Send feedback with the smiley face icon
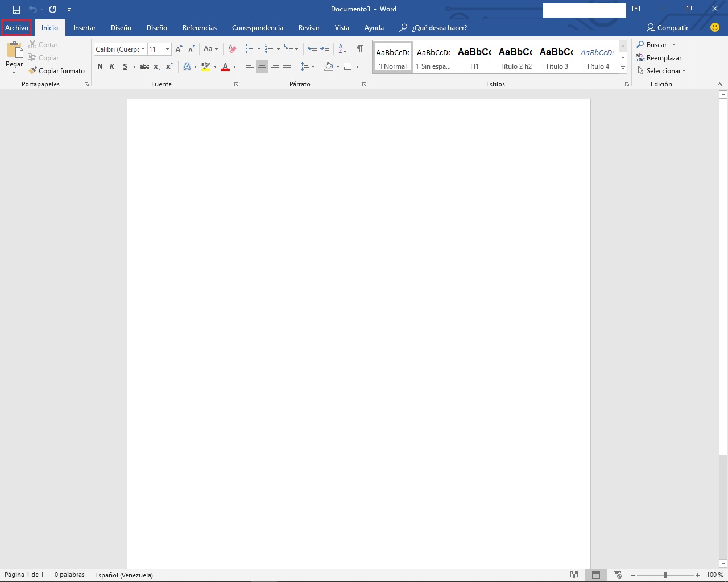This screenshot has height=582, width=728. coord(715,27)
